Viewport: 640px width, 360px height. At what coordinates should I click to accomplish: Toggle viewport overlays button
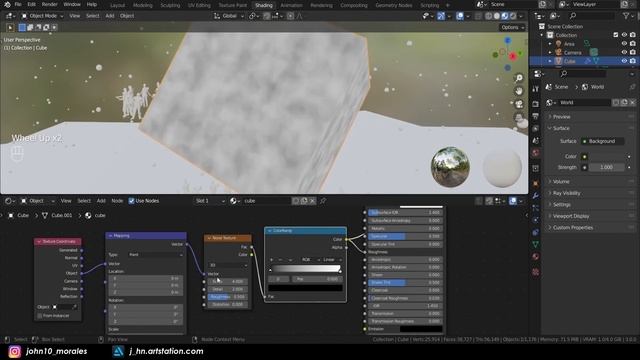coord(460,16)
